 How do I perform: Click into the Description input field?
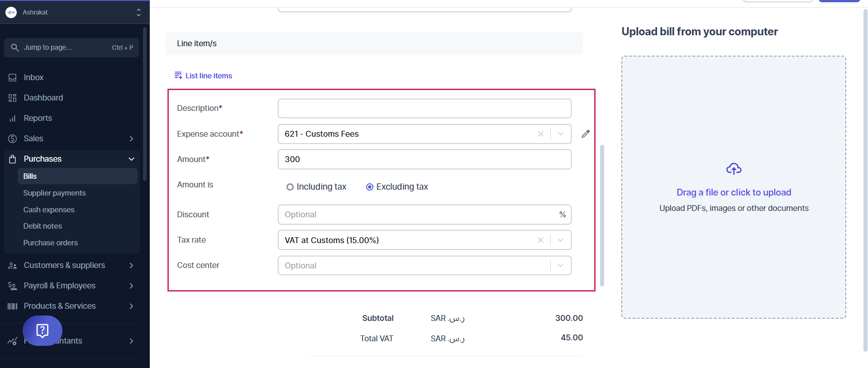(x=424, y=109)
